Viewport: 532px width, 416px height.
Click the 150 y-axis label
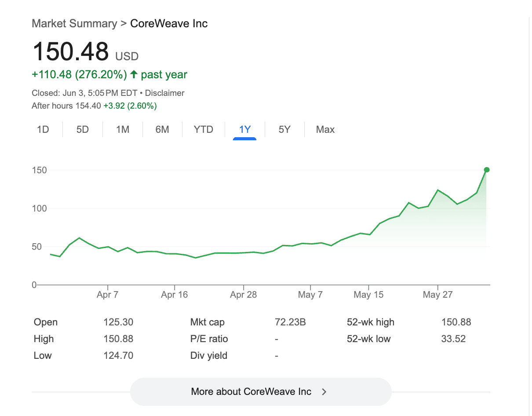point(40,170)
